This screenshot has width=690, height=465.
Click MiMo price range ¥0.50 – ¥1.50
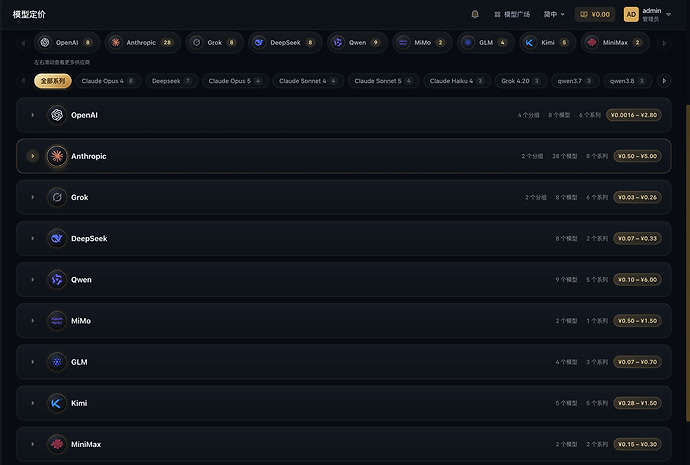coord(637,321)
